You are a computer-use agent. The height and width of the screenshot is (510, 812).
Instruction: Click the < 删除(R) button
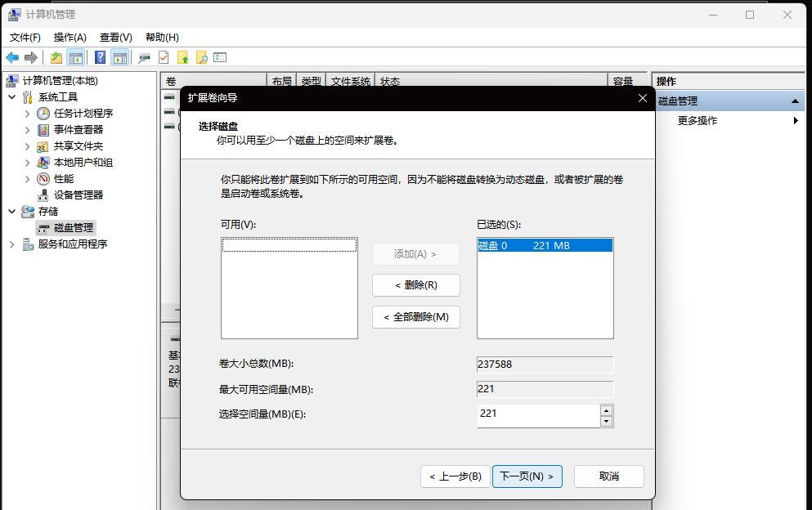pos(416,285)
